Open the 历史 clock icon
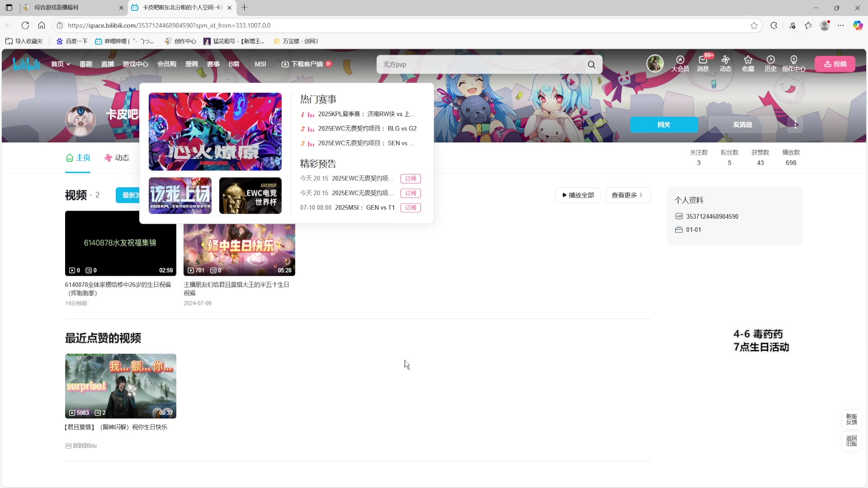 tap(771, 64)
